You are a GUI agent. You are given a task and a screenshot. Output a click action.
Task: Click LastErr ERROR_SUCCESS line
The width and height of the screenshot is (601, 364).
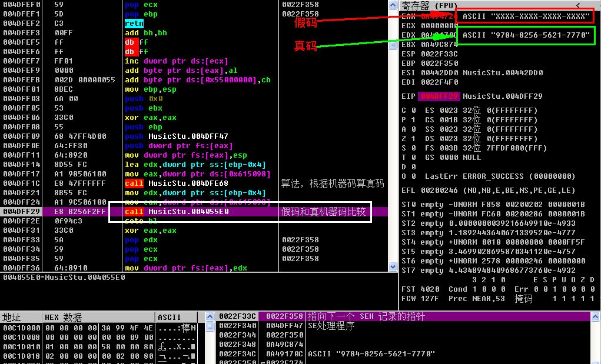coord(500,176)
